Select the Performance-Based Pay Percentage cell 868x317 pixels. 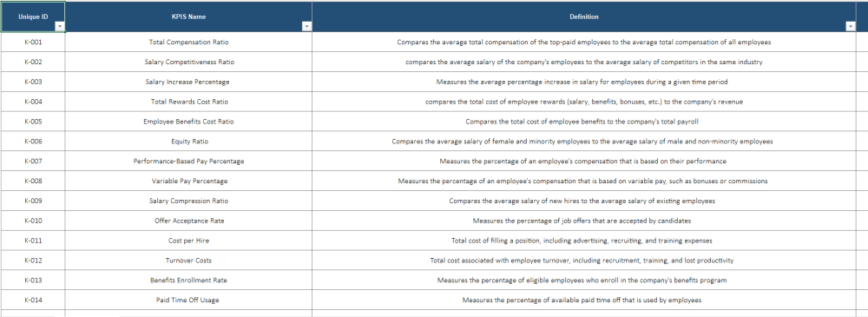coord(188,162)
